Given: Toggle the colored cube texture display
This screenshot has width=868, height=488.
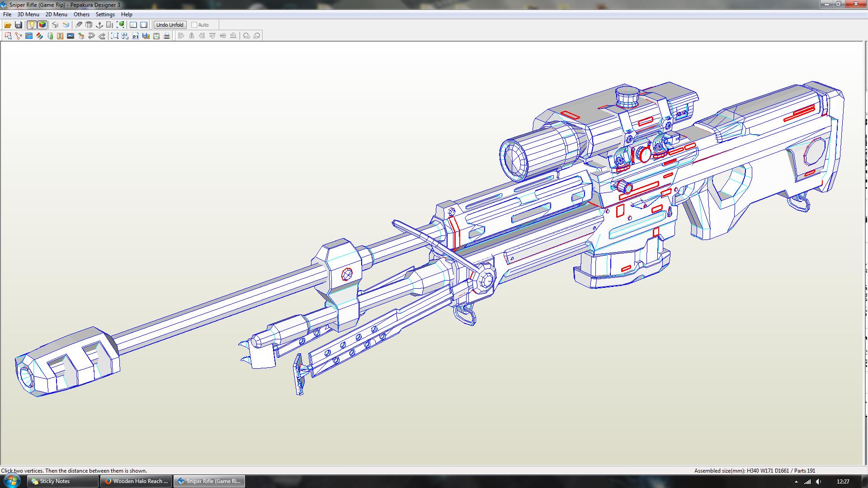Looking at the screenshot, I should [42, 25].
